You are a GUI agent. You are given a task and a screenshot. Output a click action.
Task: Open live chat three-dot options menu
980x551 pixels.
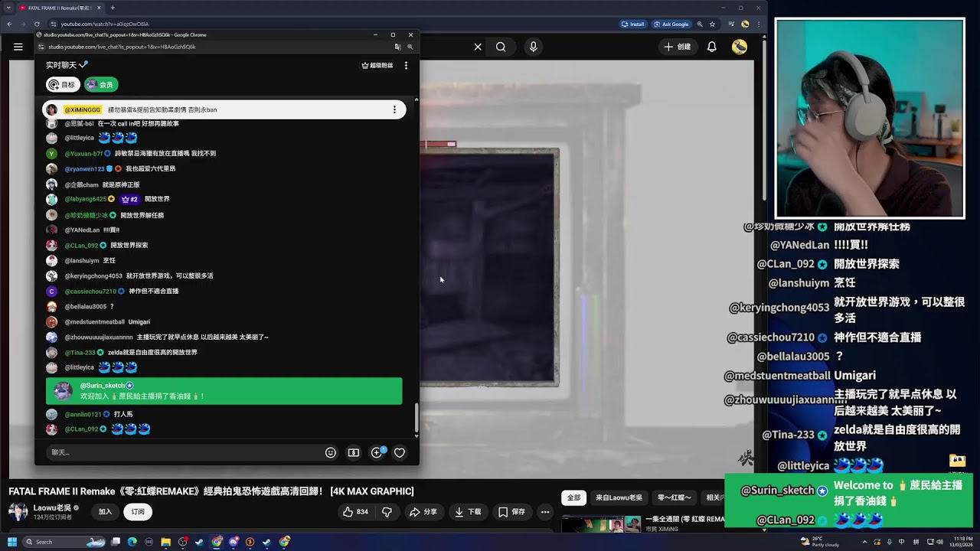click(x=406, y=65)
